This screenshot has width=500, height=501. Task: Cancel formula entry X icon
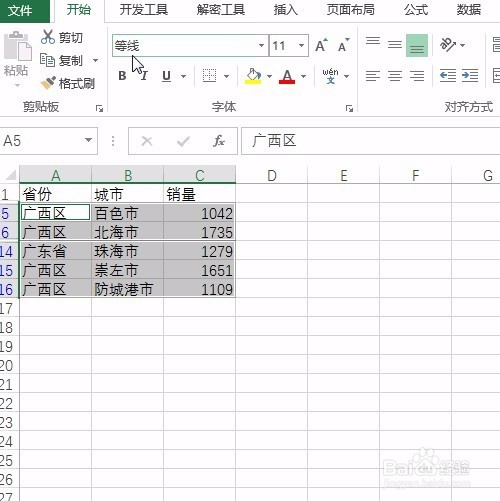pyautogui.click(x=147, y=141)
